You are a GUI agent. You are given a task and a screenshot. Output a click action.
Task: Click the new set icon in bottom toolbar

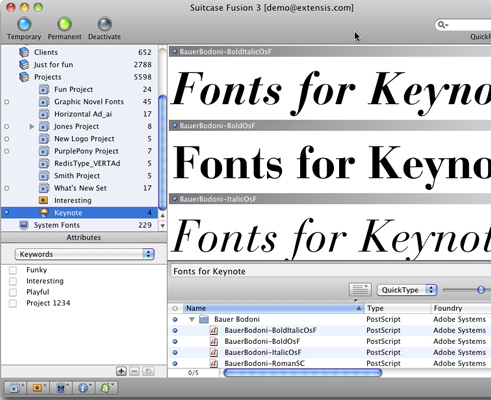(x=15, y=388)
